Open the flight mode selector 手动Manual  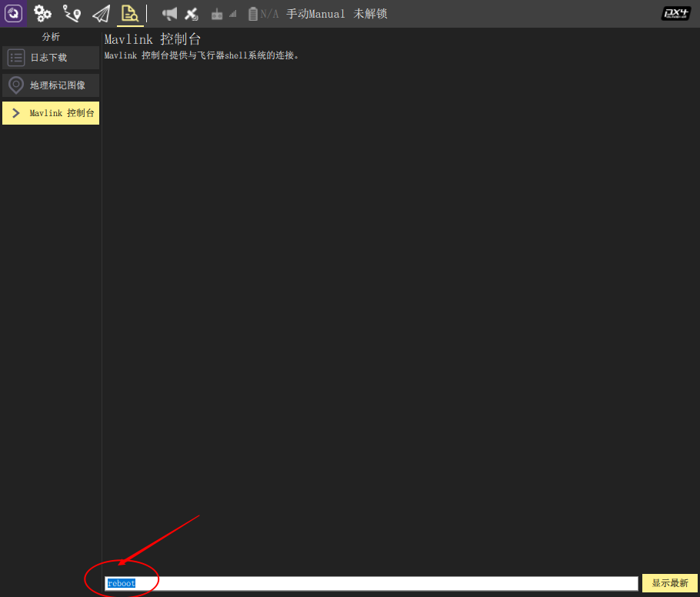pos(315,14)
